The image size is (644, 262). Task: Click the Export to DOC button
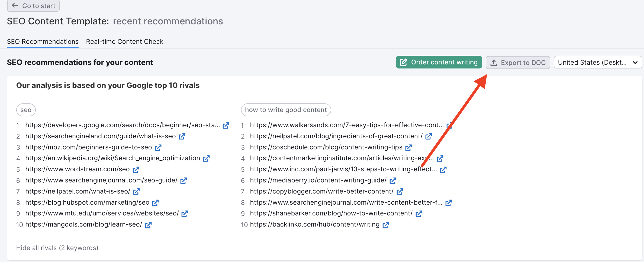[518, 63]
